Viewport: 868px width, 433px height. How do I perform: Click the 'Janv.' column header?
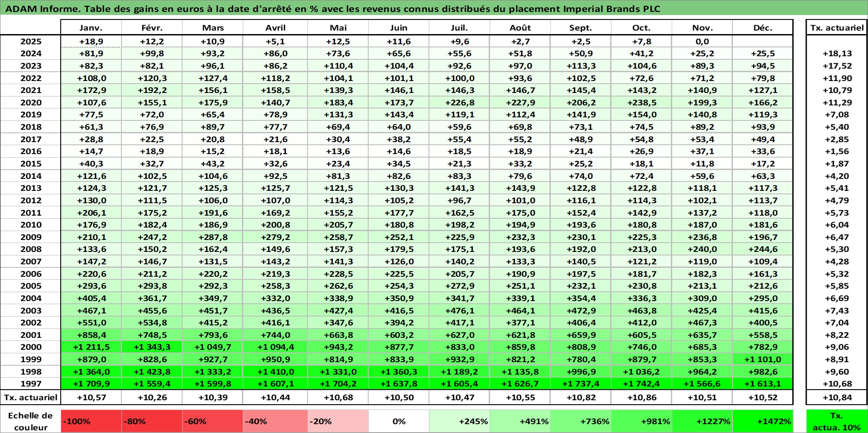[91, 27]
